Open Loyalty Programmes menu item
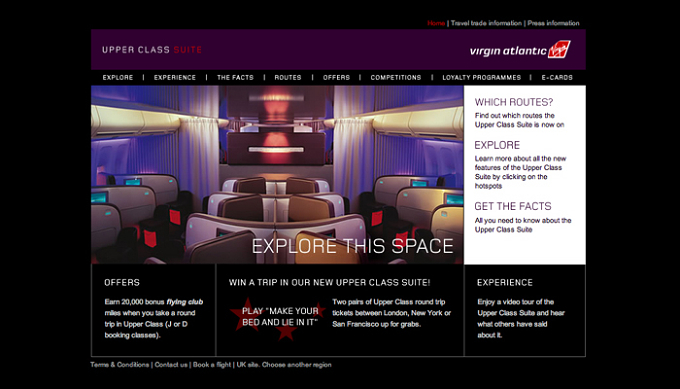Image resolution: width=680 pixels, height=389 pixels. click(481, 78)
